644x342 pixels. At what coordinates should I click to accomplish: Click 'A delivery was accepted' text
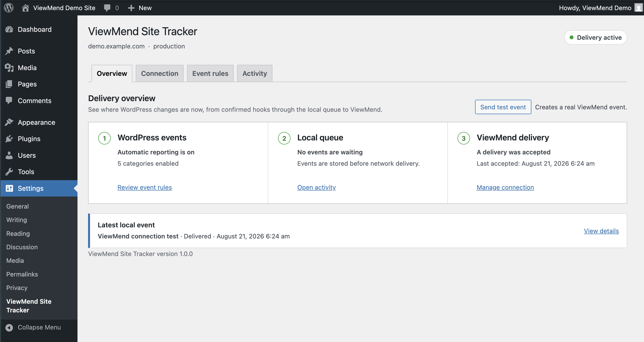tap(514, 152)
